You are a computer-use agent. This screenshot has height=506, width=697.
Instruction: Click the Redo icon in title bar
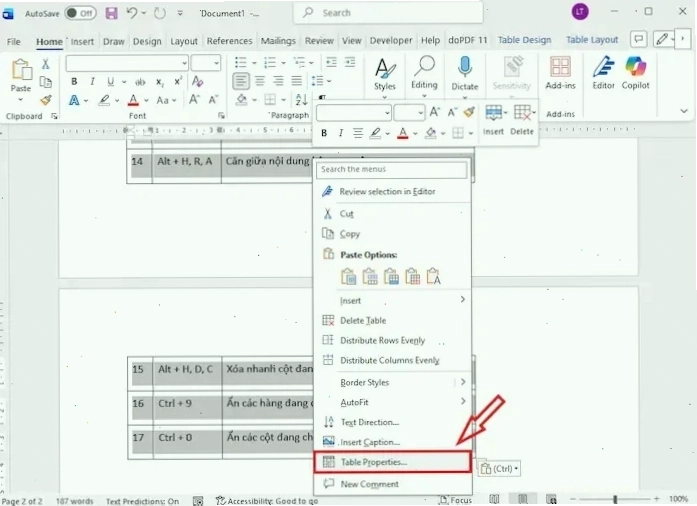click(160, 13)
